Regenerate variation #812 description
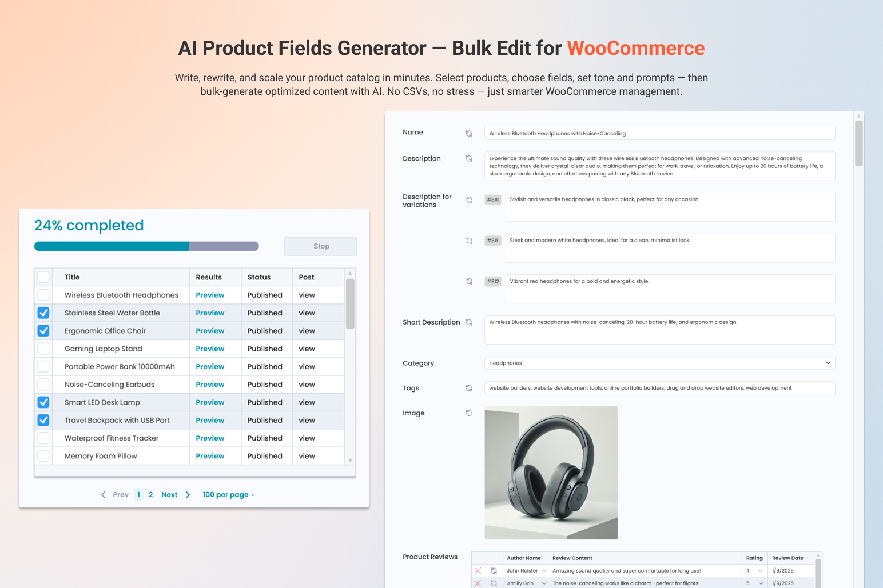 click(469, 281)
